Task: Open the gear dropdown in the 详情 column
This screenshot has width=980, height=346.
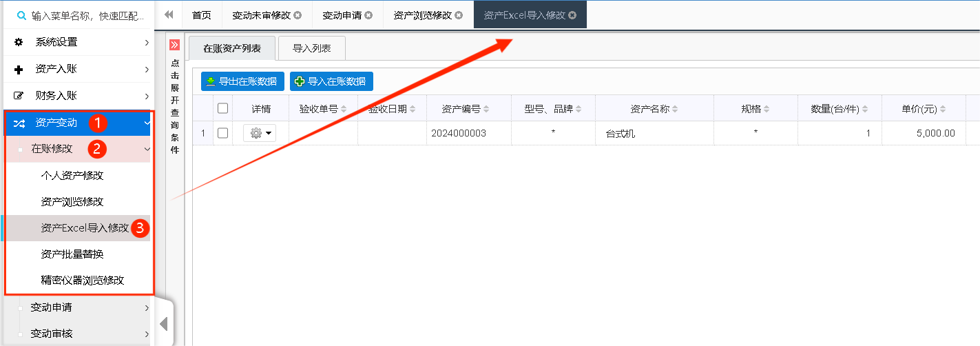Action: point(260,134)
